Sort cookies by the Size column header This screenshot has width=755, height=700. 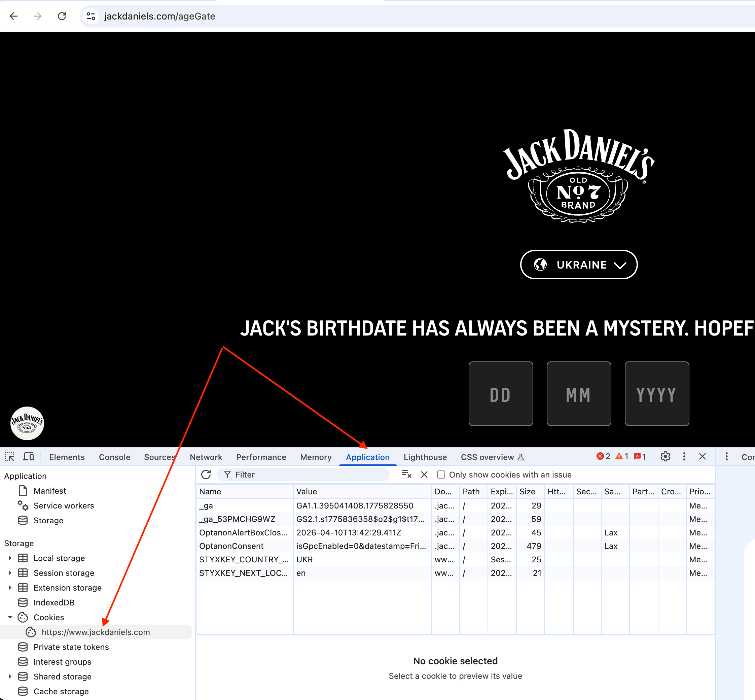tap(530, 491)
